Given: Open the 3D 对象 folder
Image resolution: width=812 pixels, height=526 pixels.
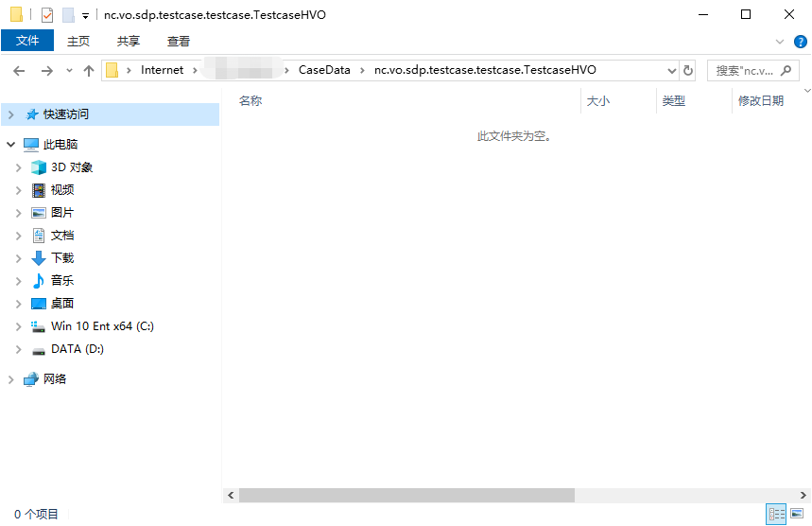Looking at the screenshot, I should click(x=72, y=167).
